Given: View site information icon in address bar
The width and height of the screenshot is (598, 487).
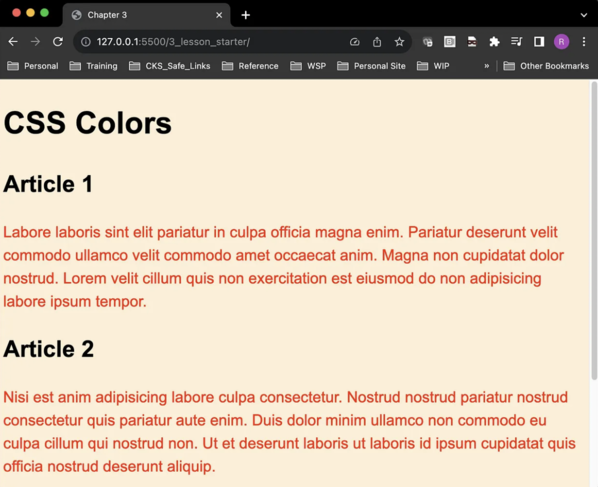Looking at the screenshot, I should click(86, 42).
